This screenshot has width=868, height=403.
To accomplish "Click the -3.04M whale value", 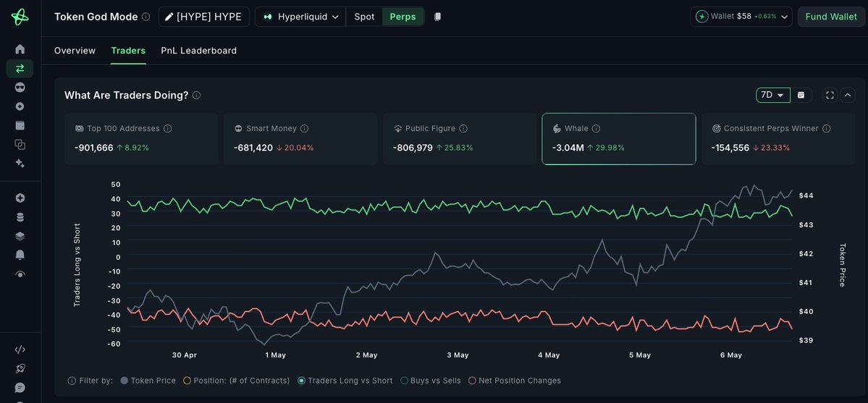I will click(568, 148).
